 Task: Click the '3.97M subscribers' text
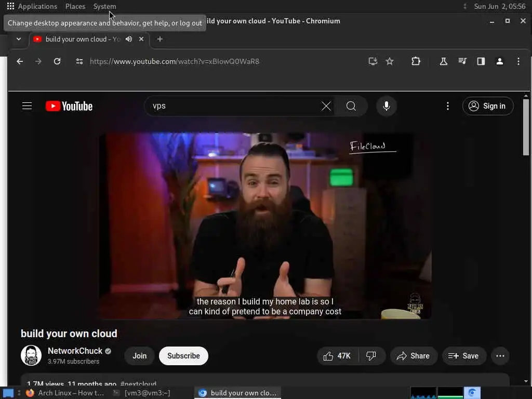pyautogui.click(x=73, y=362)
